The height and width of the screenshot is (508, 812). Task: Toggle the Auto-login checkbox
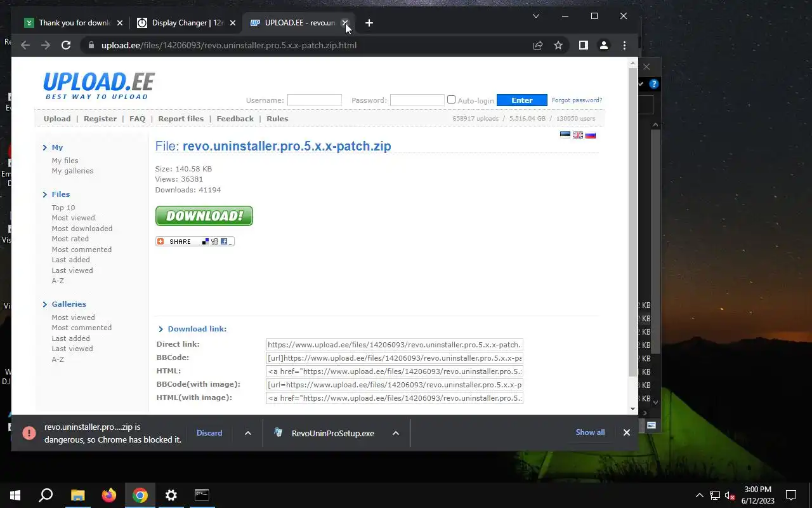(x=451, y=100)
